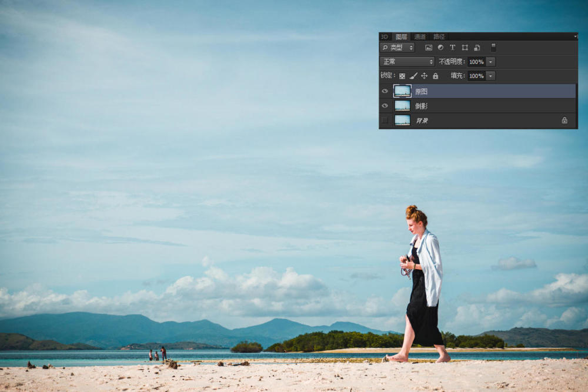Filter layers by adjustment layer icon
The height and width of the screenshot is (392, 588).
click(x=440, y=48)
